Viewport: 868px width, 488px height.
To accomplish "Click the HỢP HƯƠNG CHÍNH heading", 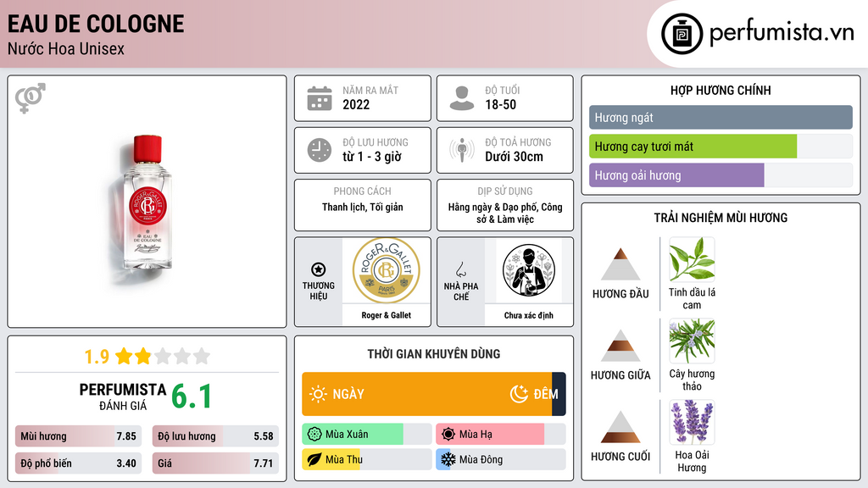I will click(721, 90).
